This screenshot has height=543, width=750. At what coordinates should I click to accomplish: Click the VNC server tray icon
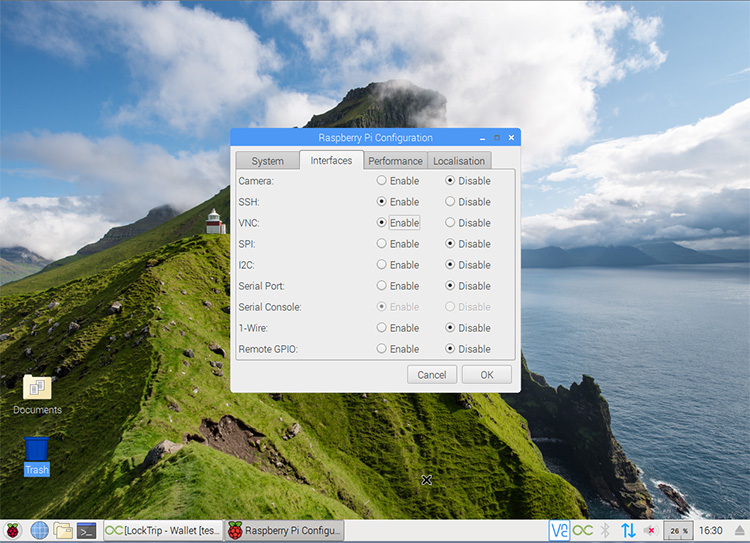(x=560, y=530)
